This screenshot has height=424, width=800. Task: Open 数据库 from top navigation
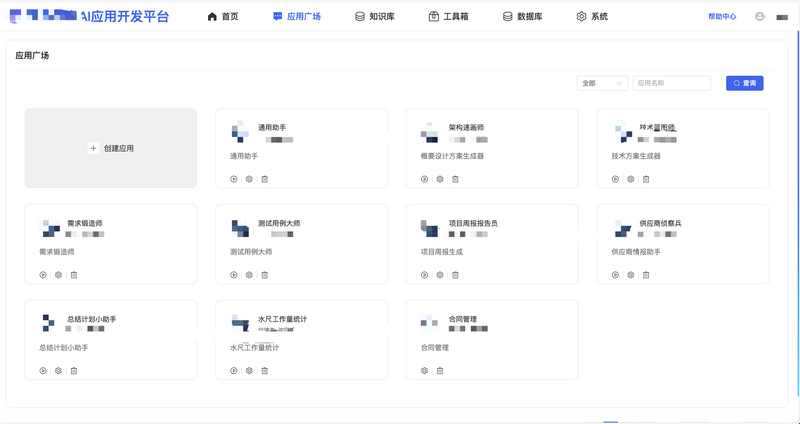(522, 16)
